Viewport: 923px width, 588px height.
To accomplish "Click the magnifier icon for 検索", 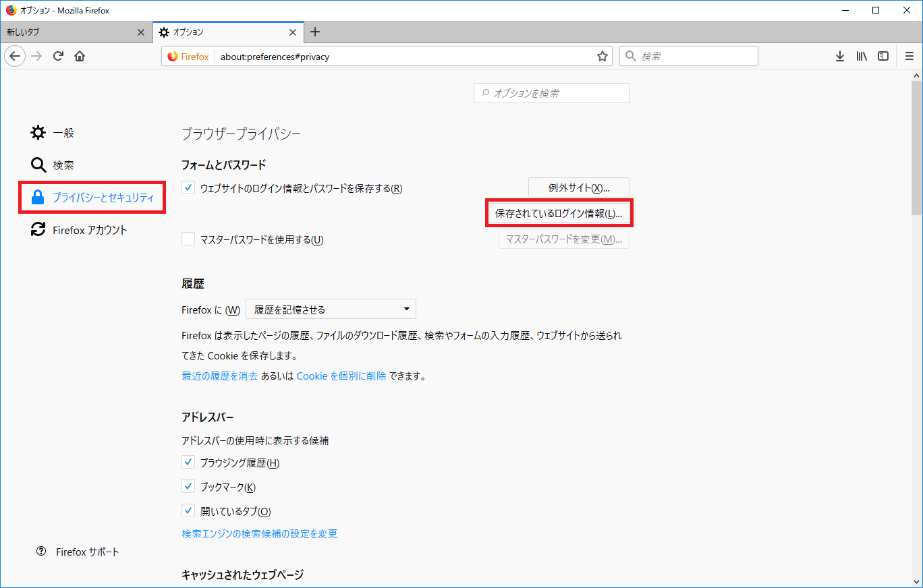I will tap(38, 165).
